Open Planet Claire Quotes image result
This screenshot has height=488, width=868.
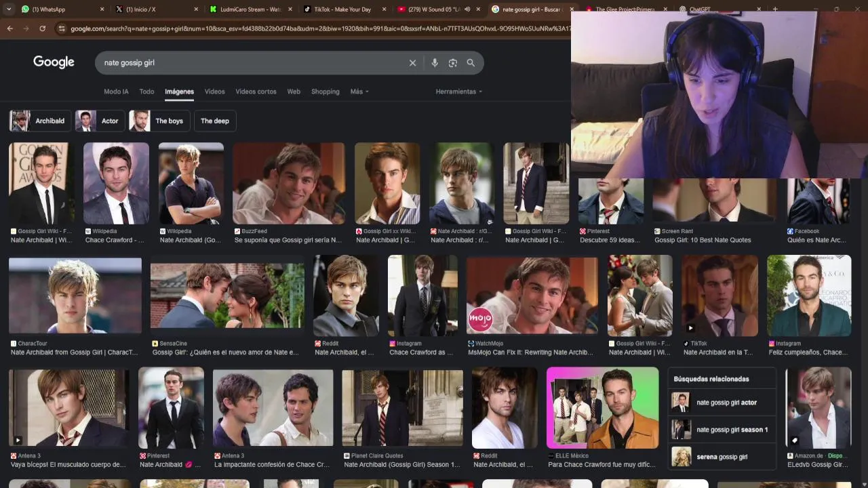pos(403,408)
